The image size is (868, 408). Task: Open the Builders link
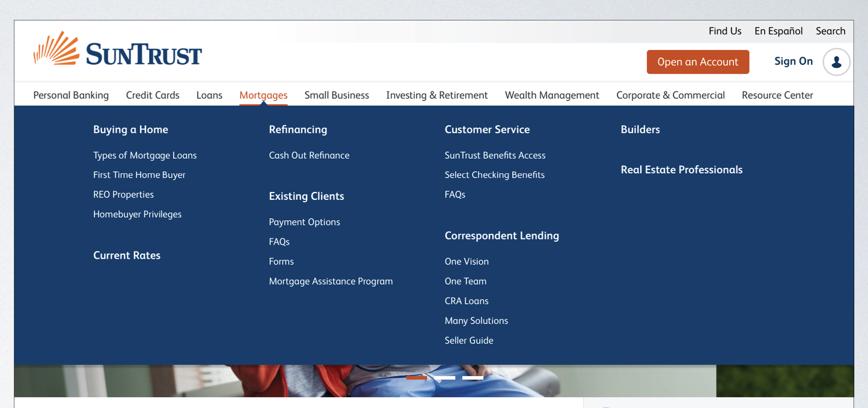(x=640, y=129)
